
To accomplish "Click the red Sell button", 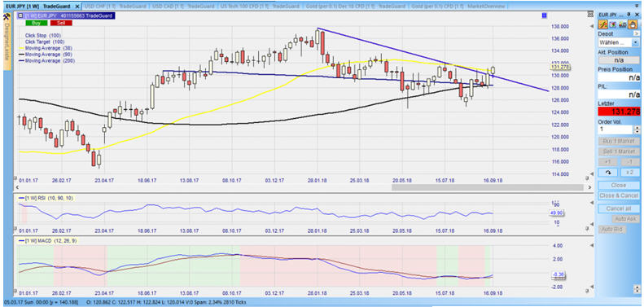I will click(61, 23).
